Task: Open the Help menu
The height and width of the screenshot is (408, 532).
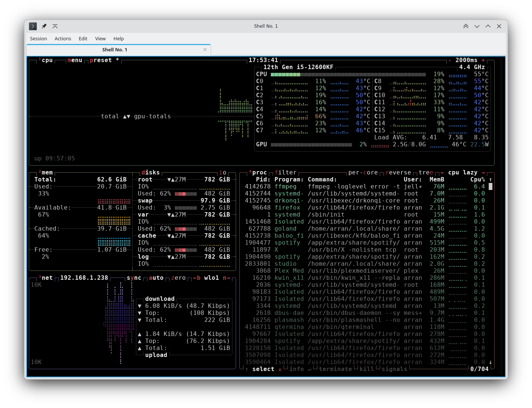Action: click(119, 38)
